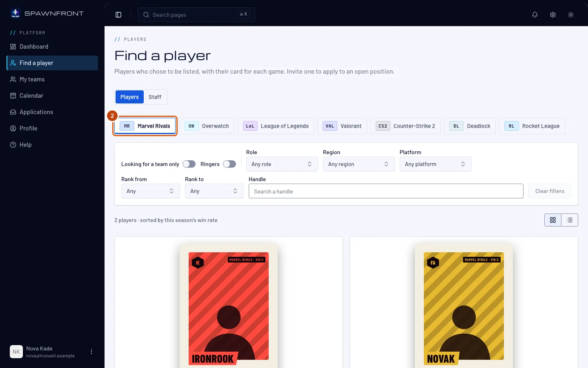Select the Staff tab
The width and height of the screenshot is (588, 368).
point(155,97)
